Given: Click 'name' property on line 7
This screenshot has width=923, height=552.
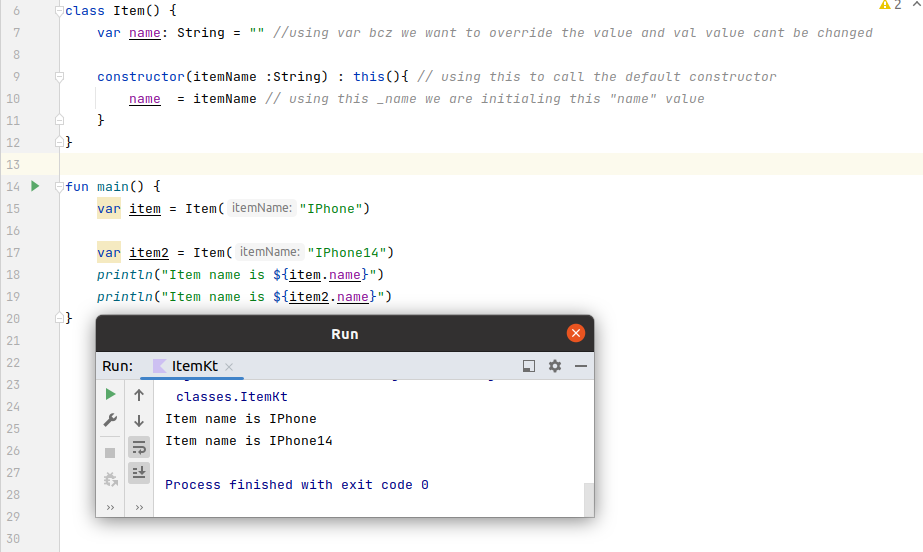Looking at the screenshot, I should pyautogui.click(x=145, y=33).
